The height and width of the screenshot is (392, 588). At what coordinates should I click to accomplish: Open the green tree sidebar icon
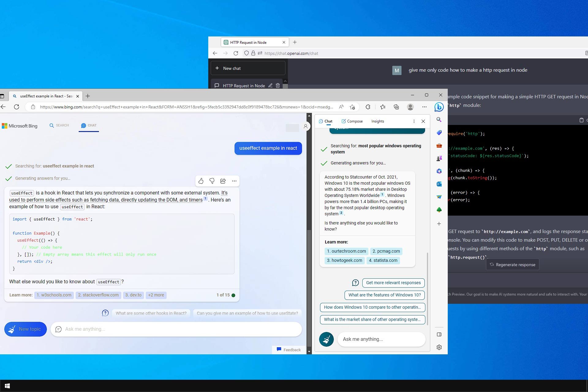439,210
